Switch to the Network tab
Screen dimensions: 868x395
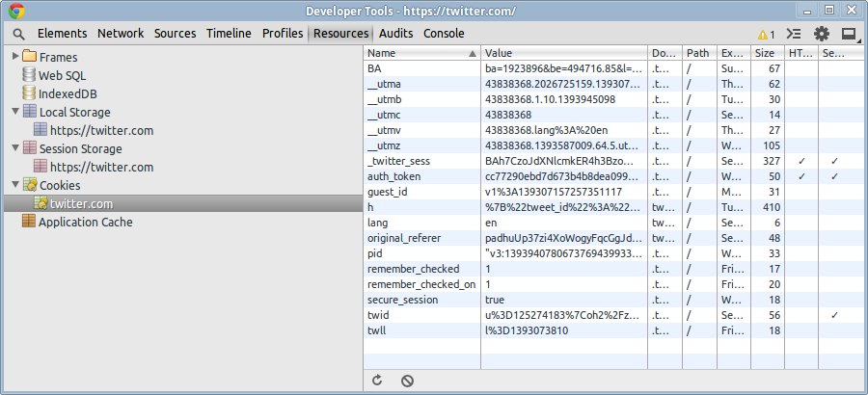(x=121, y=33)
